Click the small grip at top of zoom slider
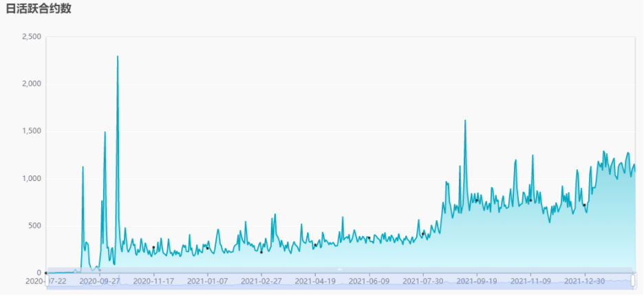This screenshot has height=296, width=644. 340,269
